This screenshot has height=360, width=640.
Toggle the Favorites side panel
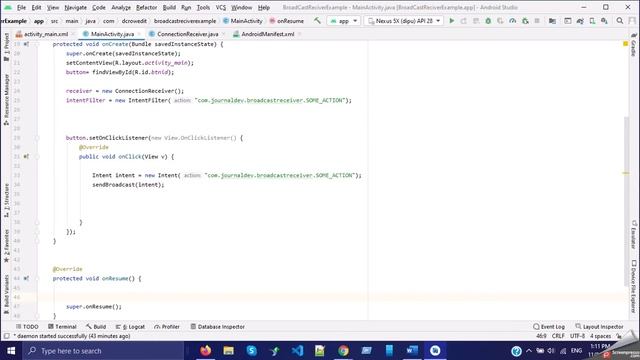click(6, 245)
